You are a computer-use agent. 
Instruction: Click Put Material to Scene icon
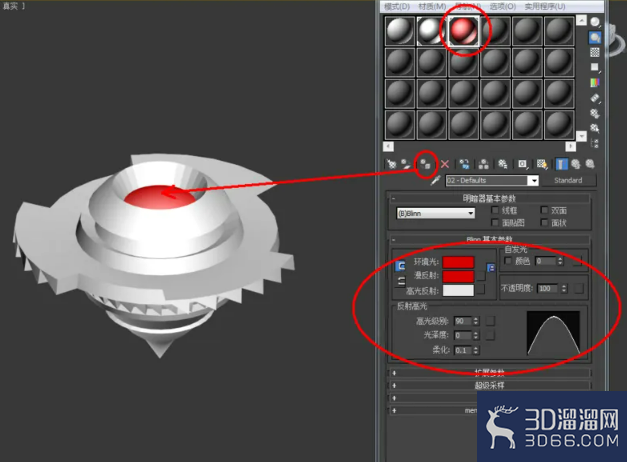[x=406, y=164]
